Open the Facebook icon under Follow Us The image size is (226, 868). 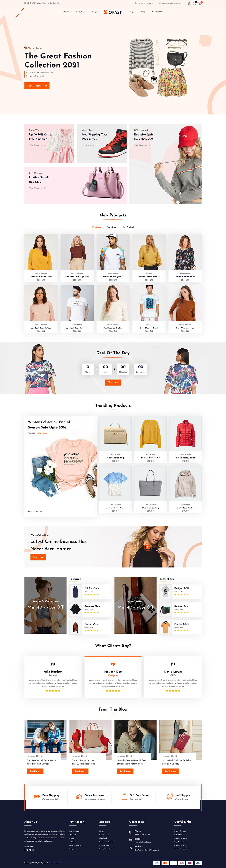(25, 850)
